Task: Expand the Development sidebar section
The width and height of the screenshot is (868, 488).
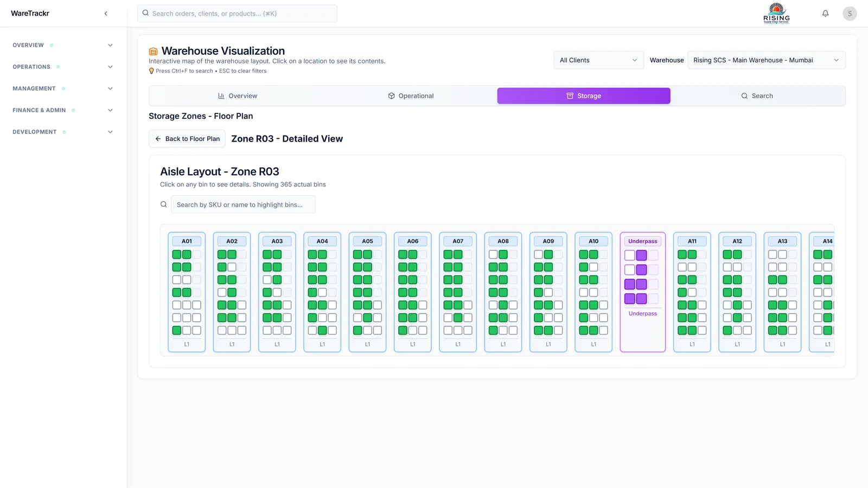Action: tap(63, 132)
